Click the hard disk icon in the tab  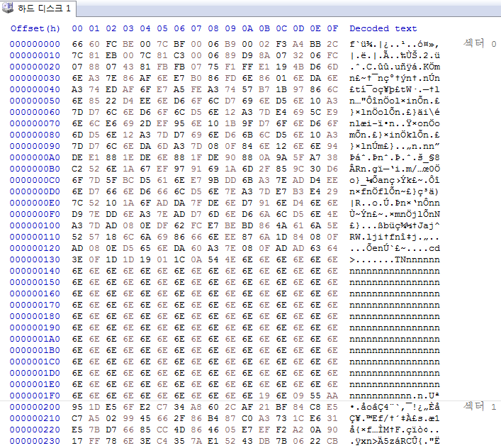coord(8,8)
